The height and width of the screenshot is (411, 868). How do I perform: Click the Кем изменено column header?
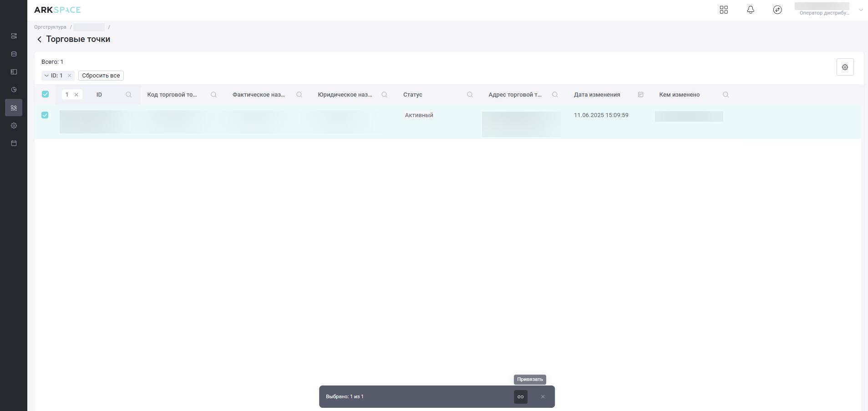click(x=679, y=95)
